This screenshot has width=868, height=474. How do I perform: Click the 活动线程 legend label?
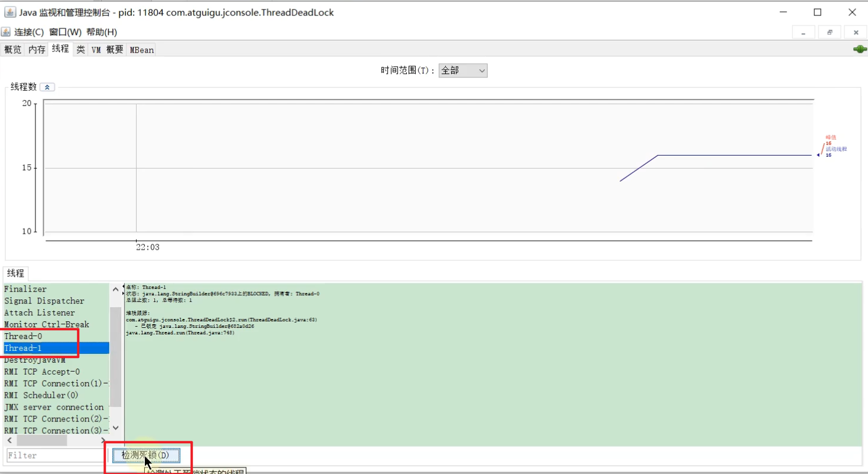[x=836, y=149]
